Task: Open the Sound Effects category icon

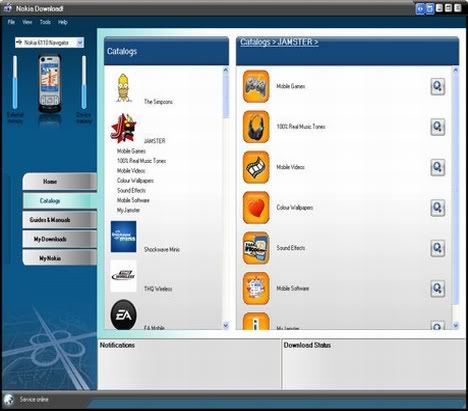Action: coord(256,248)
